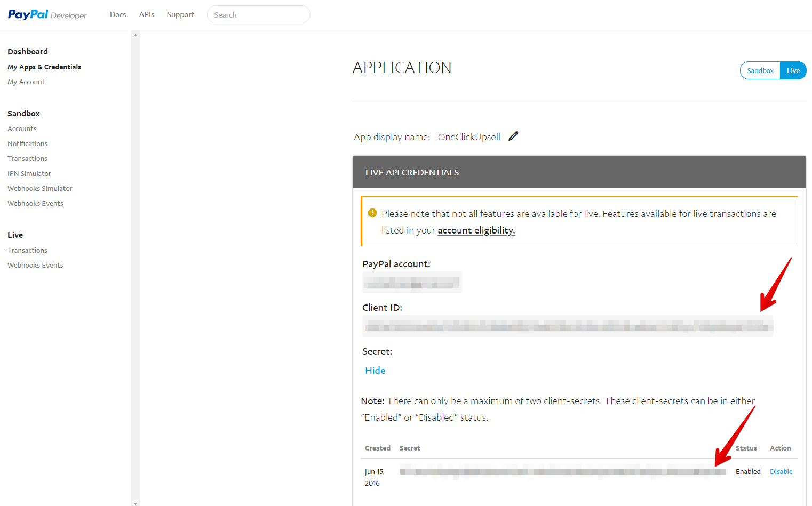Click the Action column header
The width and height of the screenshot is (812, 506).
pyautogui.click(x=780, y=448)
